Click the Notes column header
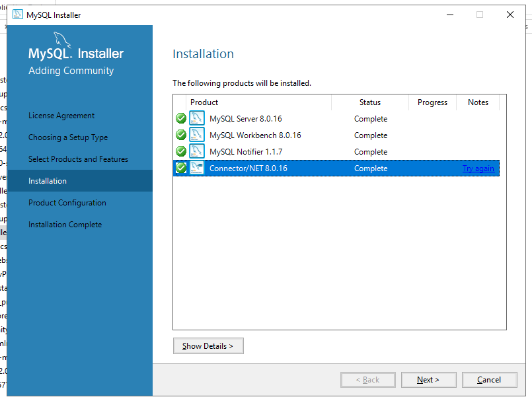The height and width of the screenshot is (401, 532). pos(478,102)
